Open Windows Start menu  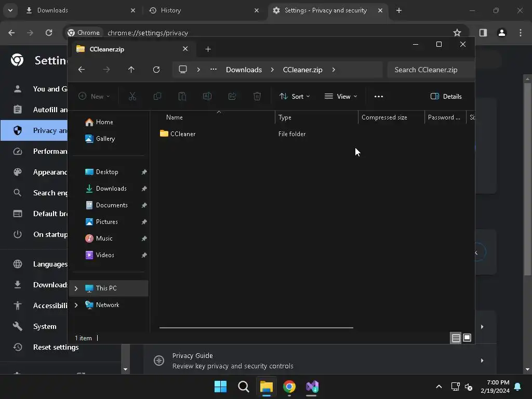(x=220, y=387)
